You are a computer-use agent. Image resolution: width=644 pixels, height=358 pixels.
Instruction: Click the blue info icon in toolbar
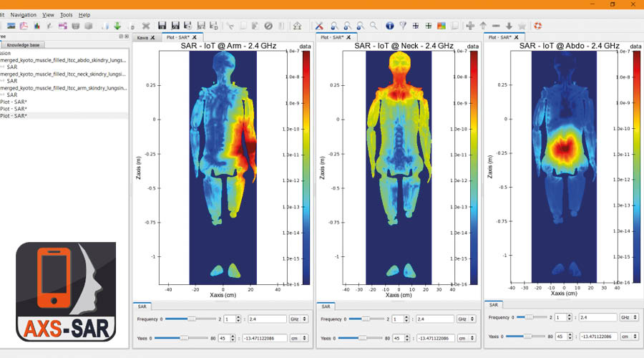coord(389,26)
